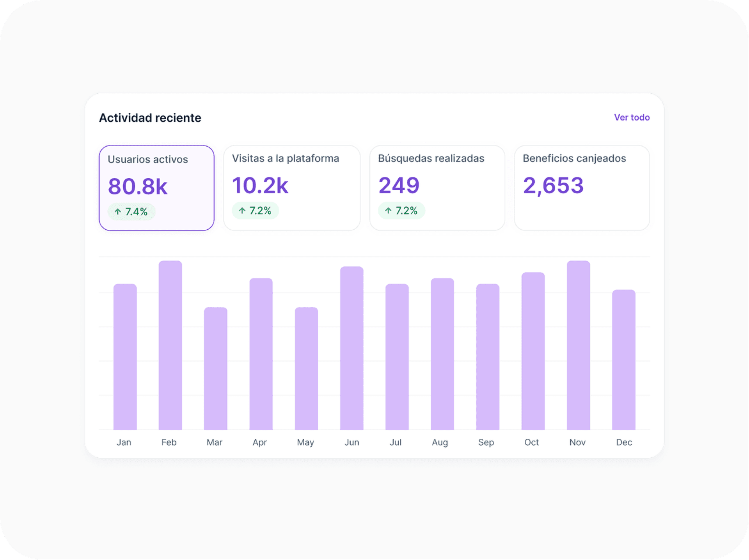
Task: Select the June bar in the chart
Action: pos(351,347)
